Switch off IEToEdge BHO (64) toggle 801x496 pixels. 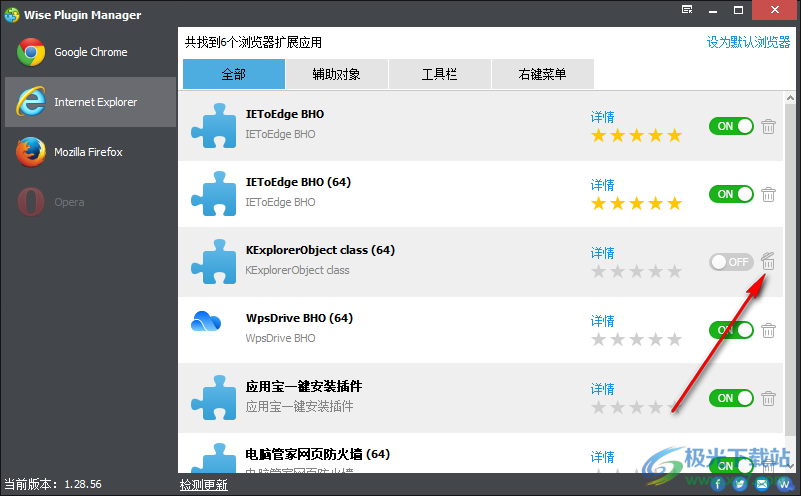[731, 194]
